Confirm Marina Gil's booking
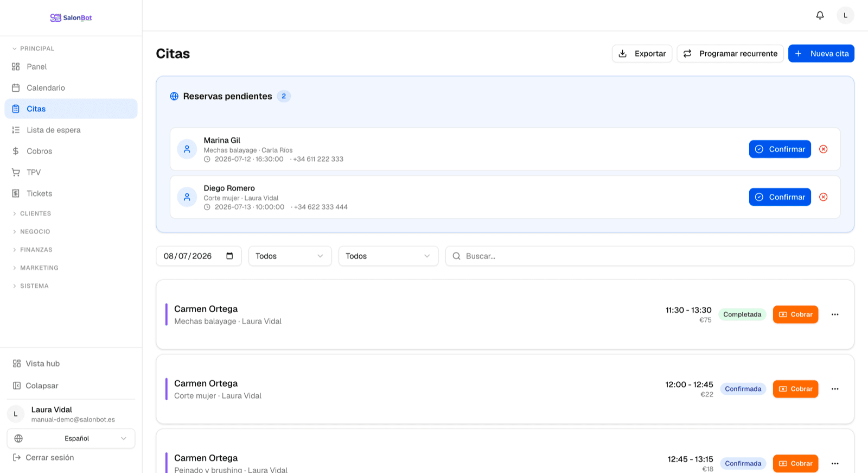This screenshot has width=868, height=473. [x=780, y=149]
